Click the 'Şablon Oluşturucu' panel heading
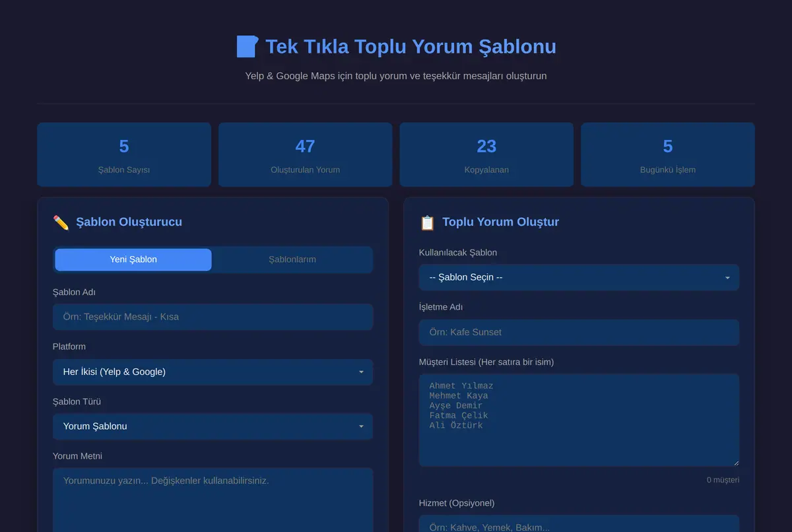Screen dimensions: 792x532 click(x=129, y=222)
